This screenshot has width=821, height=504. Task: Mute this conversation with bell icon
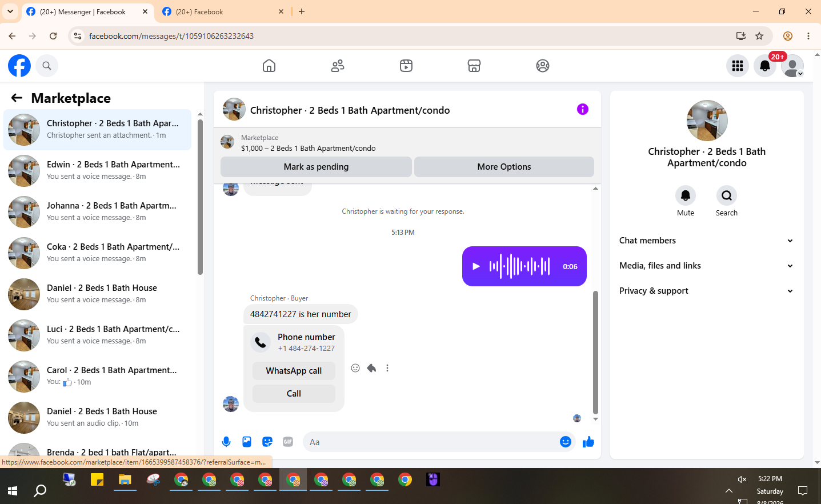click(x=686, y=195)
